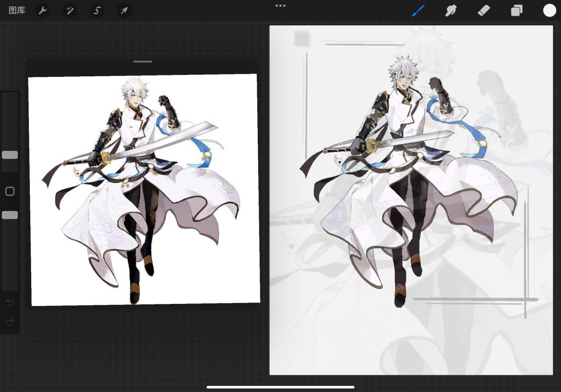This screenshot has width=561, height=392.
Task: Open the Adjustments magic wand menu
Action: coord(70,11)
